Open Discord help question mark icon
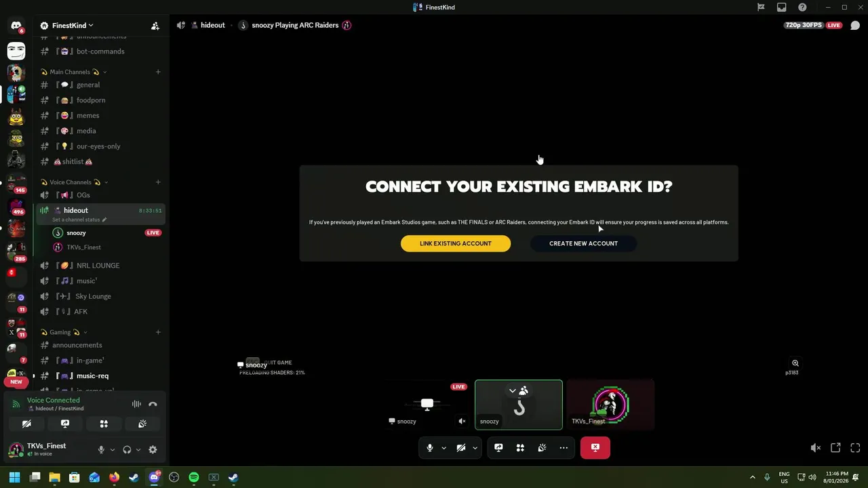Image resolution: width=868 pixels, height=488 pixels. coord(802,7)
